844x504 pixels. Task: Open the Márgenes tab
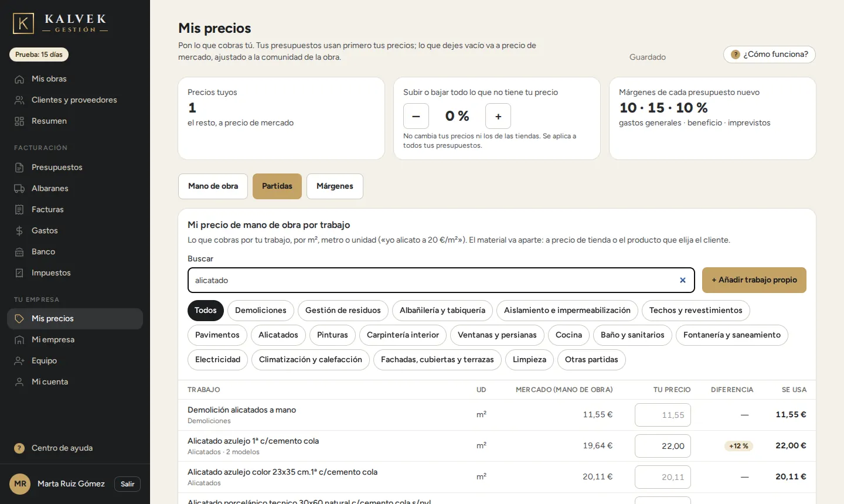coord(335,186)
